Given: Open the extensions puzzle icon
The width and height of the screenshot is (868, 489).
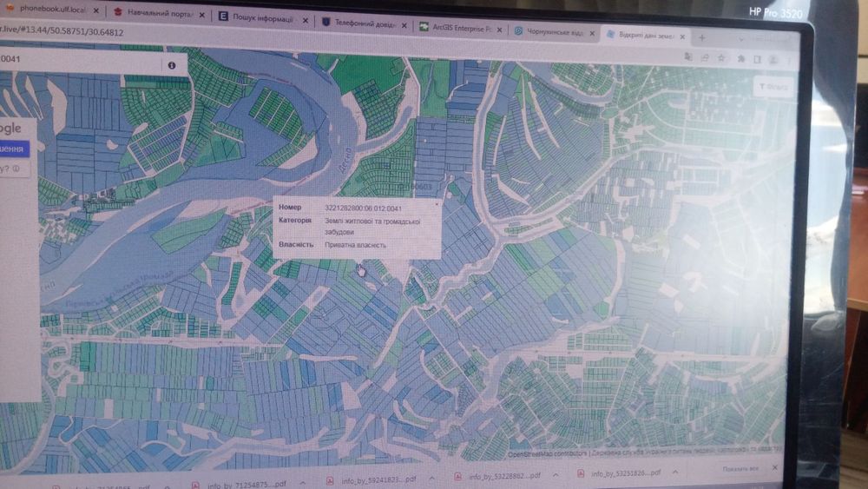Looking at the screenshot, I should [740, 59].
